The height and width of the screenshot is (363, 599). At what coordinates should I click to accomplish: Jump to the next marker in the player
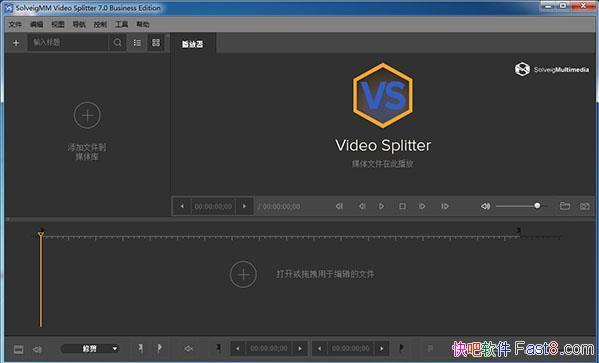click(445, 206)
